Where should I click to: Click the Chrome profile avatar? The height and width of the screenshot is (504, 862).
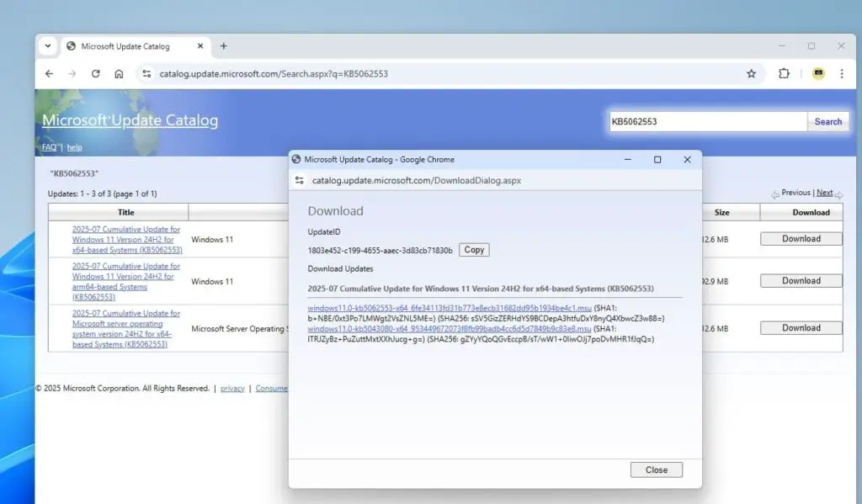[817, 73]
